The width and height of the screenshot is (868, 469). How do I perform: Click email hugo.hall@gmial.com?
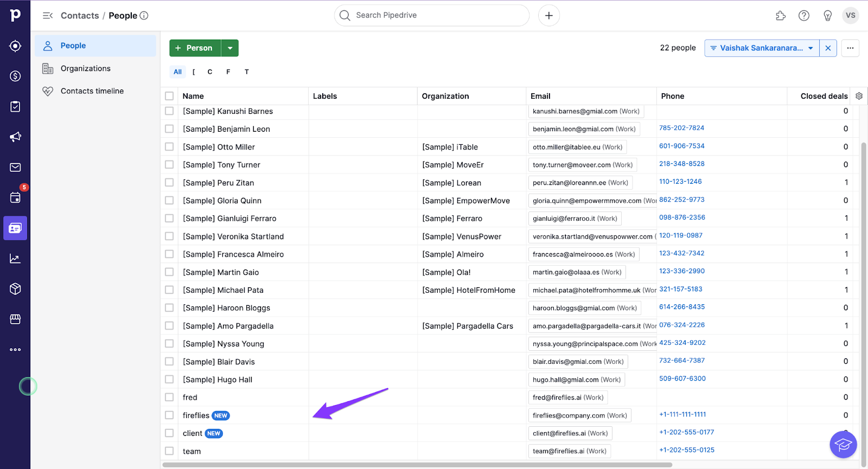pyautogui.click(x=577, y=380)
